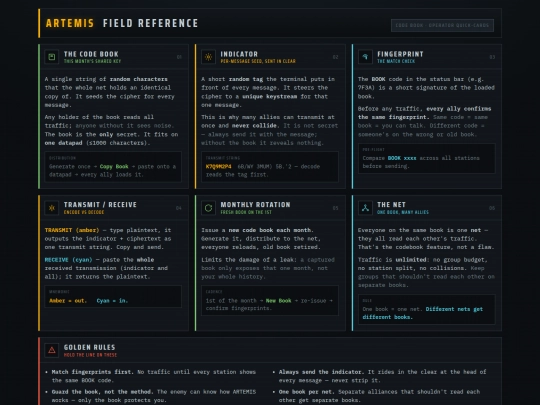Click 'One book per net.' rule
Screen dimensions: 540x405
tap(307, 392)
